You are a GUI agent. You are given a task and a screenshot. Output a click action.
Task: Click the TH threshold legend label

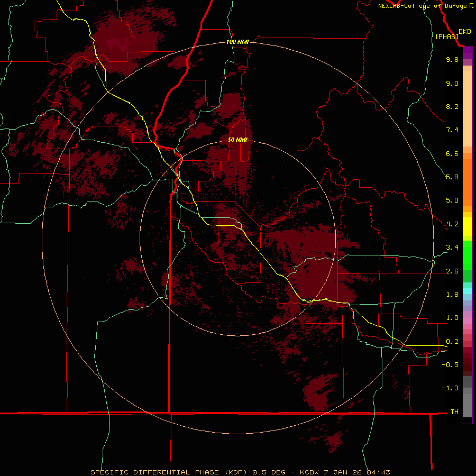click(x=454, y=412)
